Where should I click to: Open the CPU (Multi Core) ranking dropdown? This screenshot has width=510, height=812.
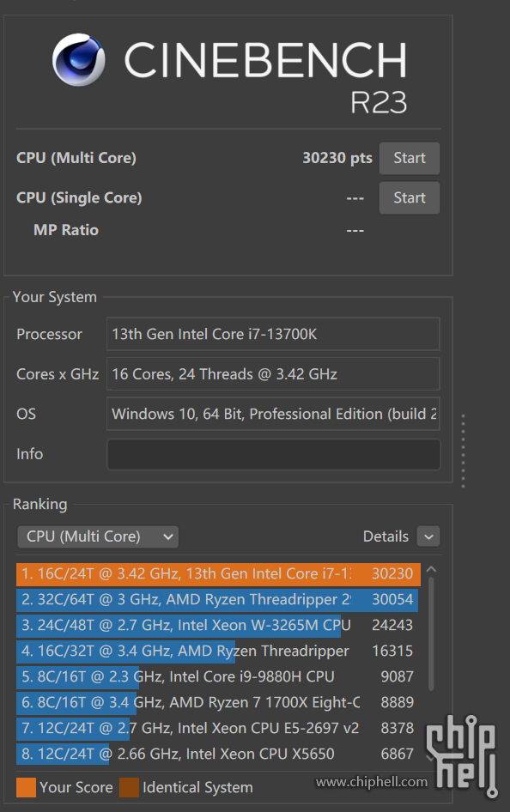pos(98,536)
